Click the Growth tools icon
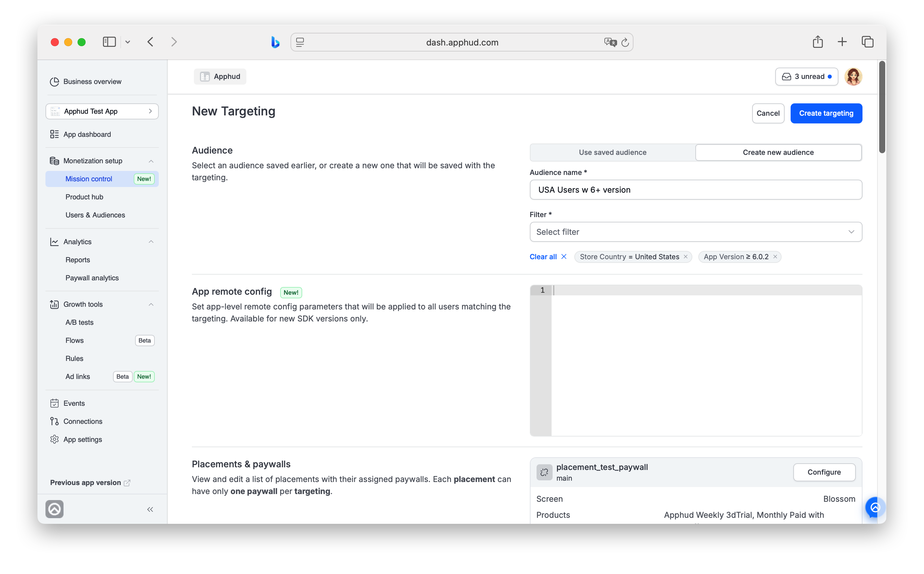 [54, 304]
